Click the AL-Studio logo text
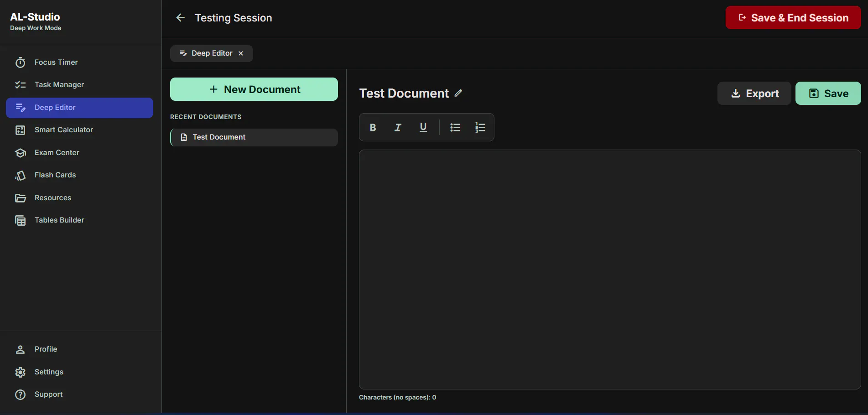This screenshot has height=415, width=868. (35, 17)
